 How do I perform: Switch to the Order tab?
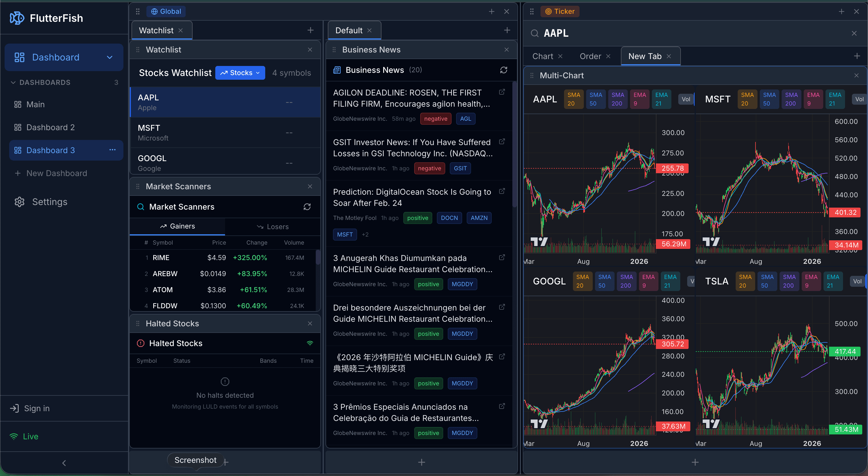pos(590,56)
